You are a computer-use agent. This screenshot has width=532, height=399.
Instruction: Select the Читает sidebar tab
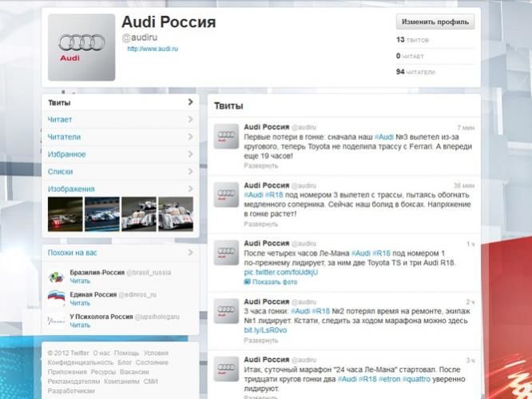(x=121, y=119)
